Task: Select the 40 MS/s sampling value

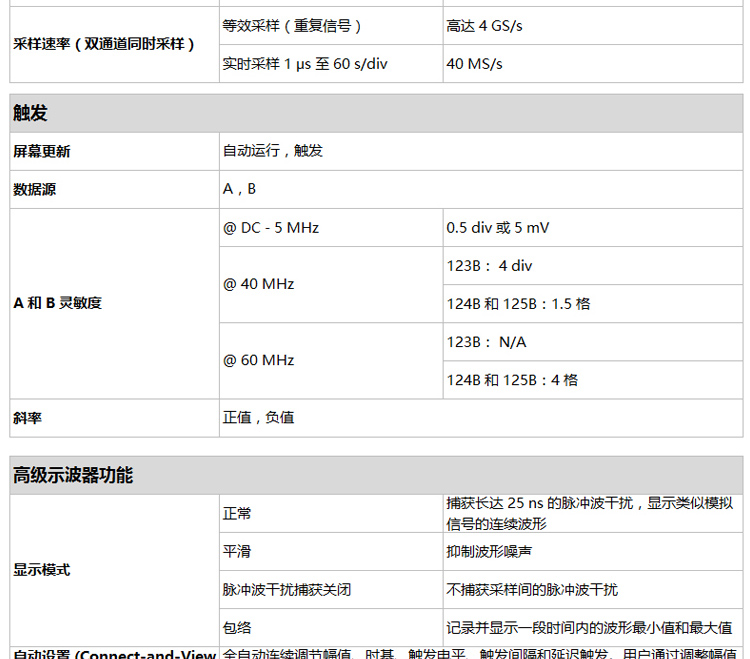Action: click(475, 64)
